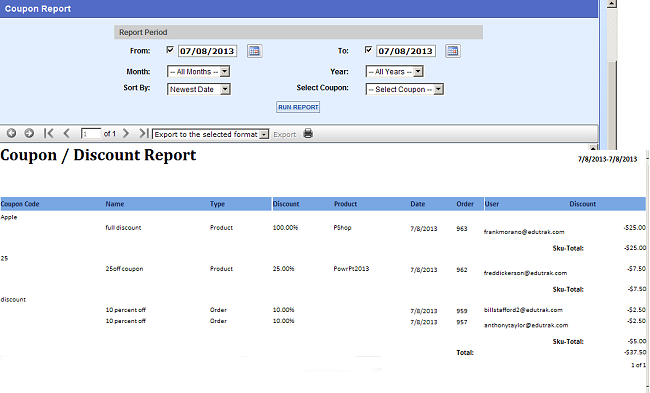The height and width of the screenshot is (393, 650).
Task: Click the Export link
Action: tap(284, 134)
